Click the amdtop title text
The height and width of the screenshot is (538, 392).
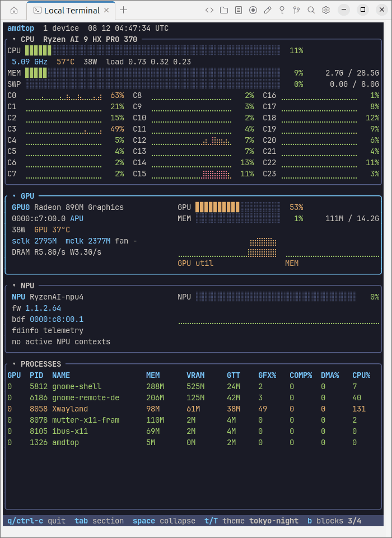(x=21, y=28)
